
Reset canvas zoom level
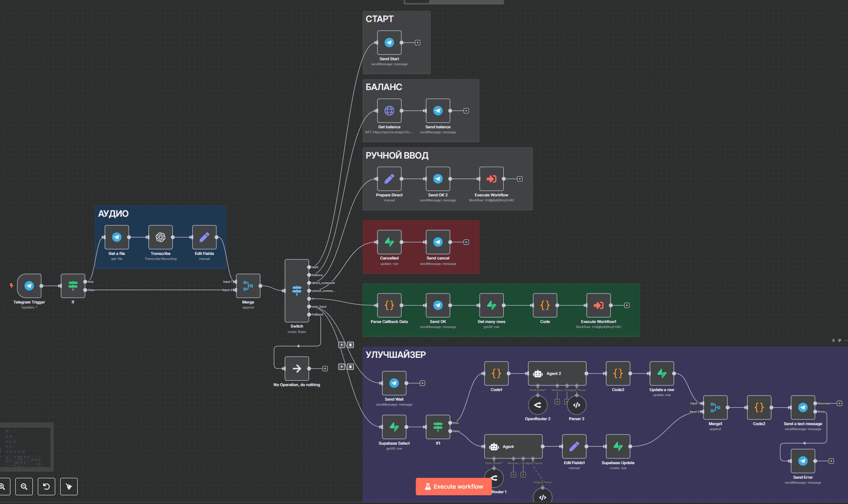[x=47, y=487]
